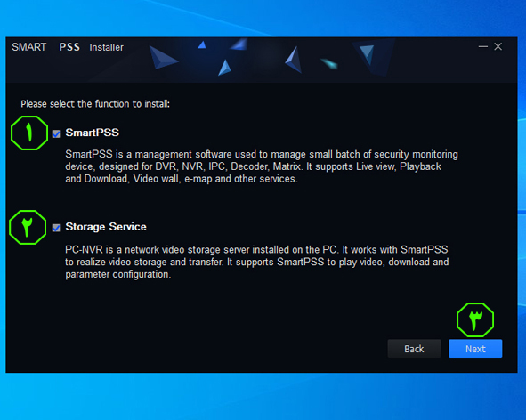Click the SmartPSS description paragraph
The width and height of the screenshot is (526, 420).
tap(262, 166)
